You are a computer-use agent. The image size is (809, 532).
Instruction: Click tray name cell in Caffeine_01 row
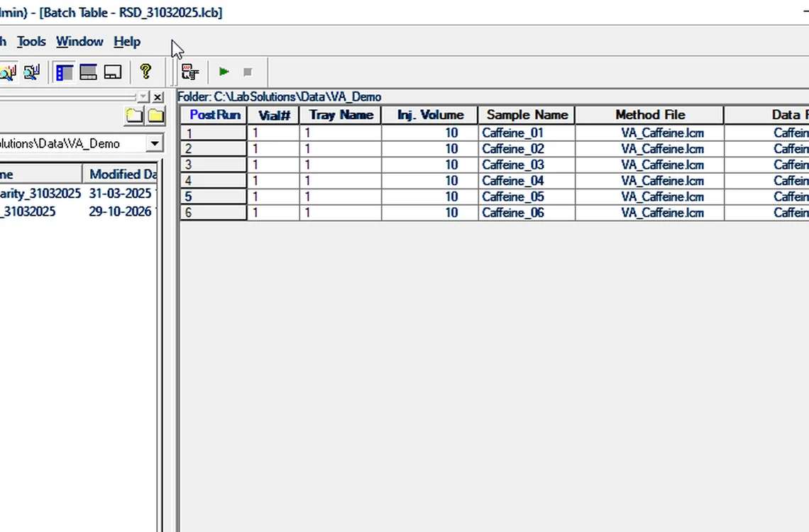point(341,133)
